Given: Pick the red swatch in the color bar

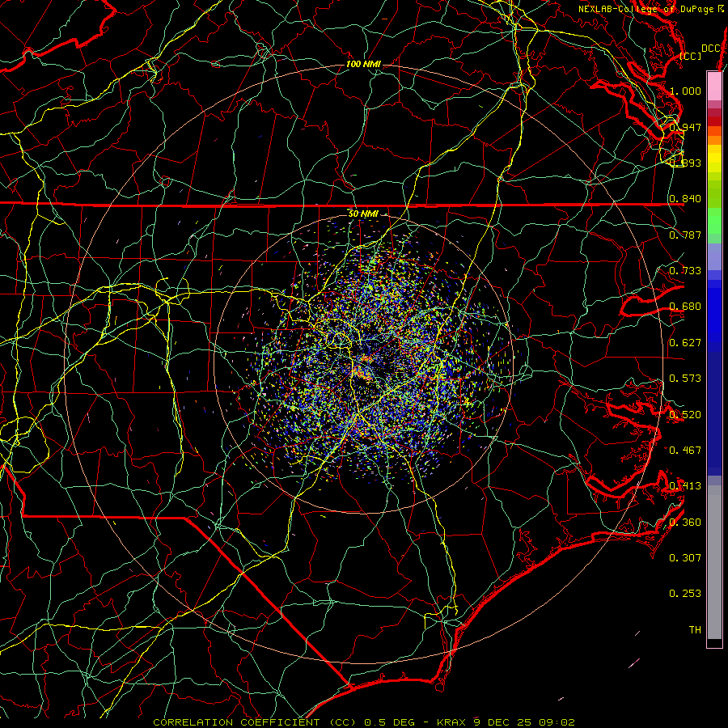Looking at the screenshot, I should click(x=714, y=121).
